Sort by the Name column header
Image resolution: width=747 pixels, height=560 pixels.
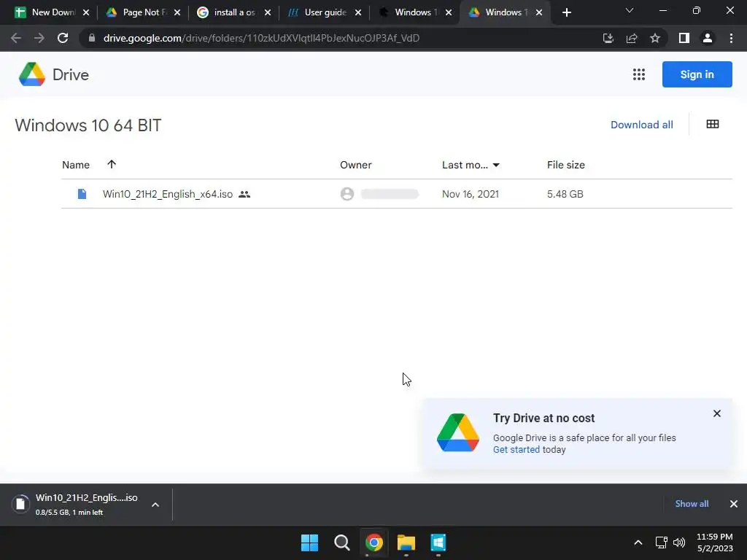tap(76, 165)
